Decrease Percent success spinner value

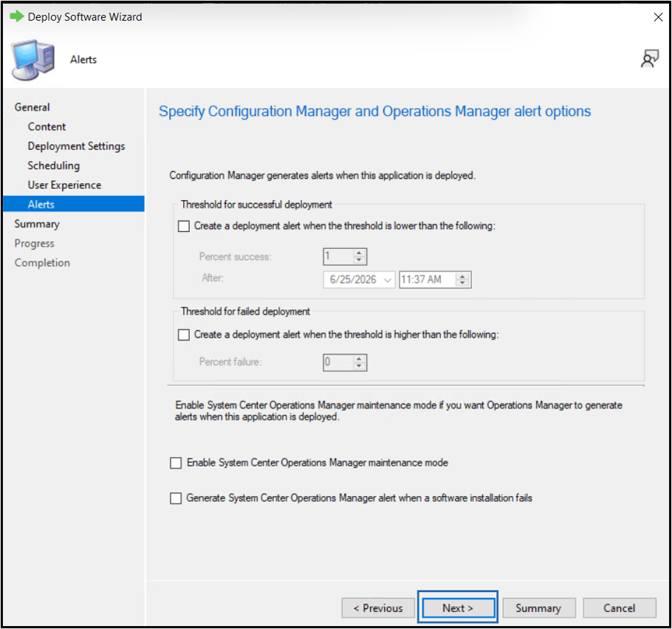coord(359,260)
